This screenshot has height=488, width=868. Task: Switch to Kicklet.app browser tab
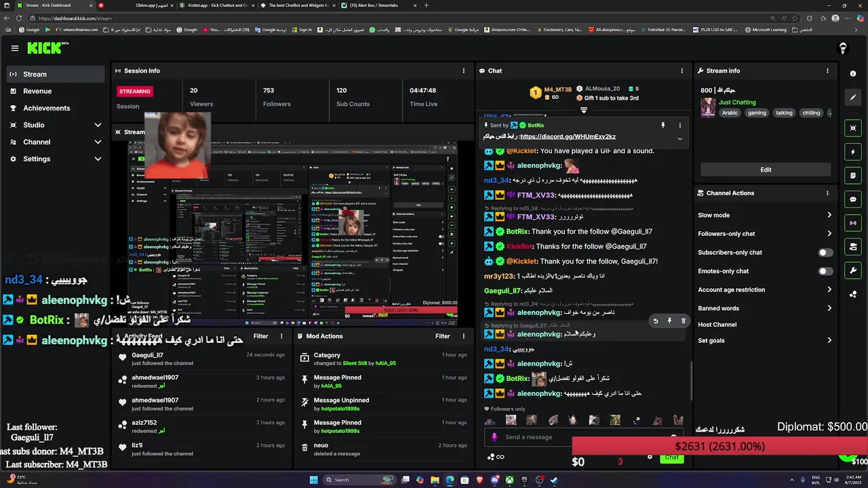[217, 5]
